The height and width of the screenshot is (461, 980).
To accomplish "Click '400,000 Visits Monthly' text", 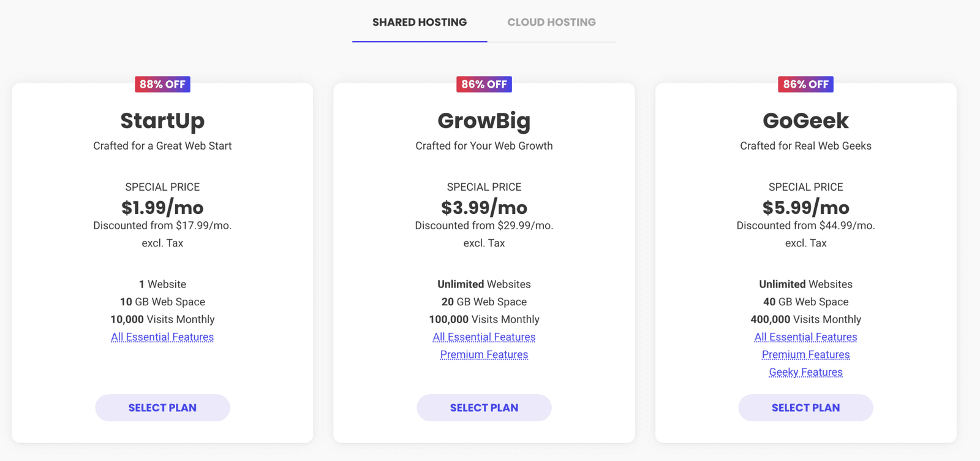I will 805,319.
